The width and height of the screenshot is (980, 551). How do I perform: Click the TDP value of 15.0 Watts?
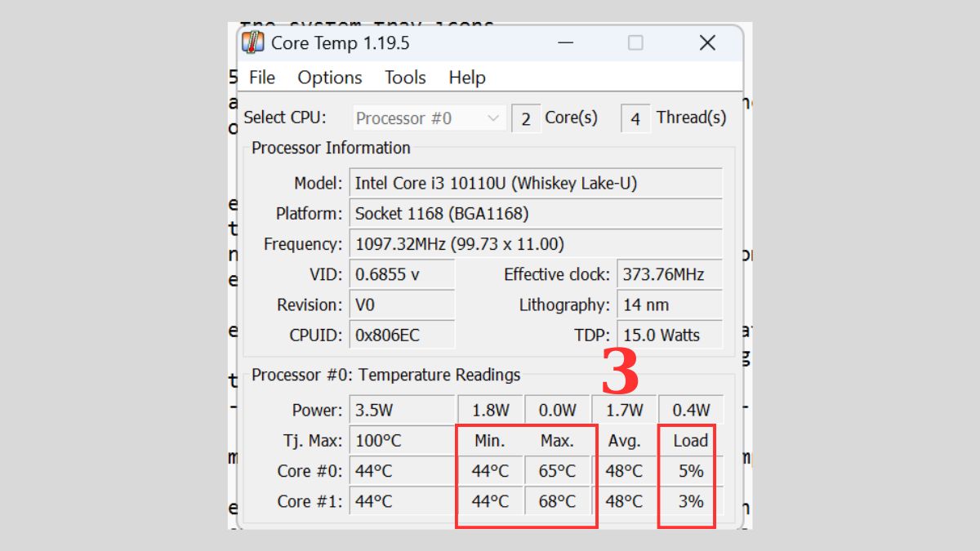coord(670,335)
